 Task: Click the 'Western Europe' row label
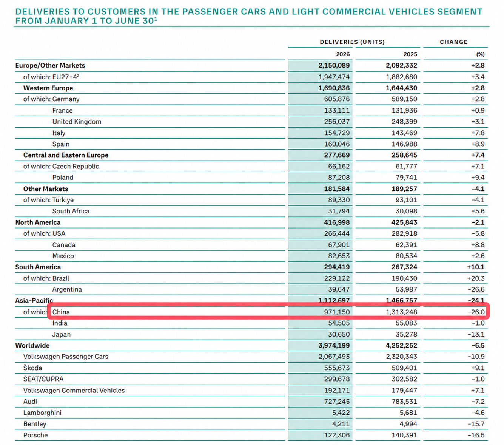pos(48,88)
